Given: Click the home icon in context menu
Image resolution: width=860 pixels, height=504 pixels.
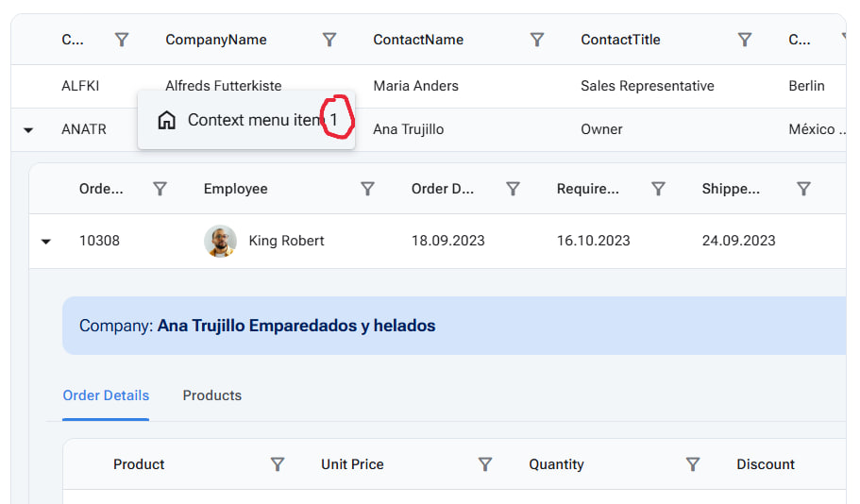Looking at the screenshot, I should (167, 120).
